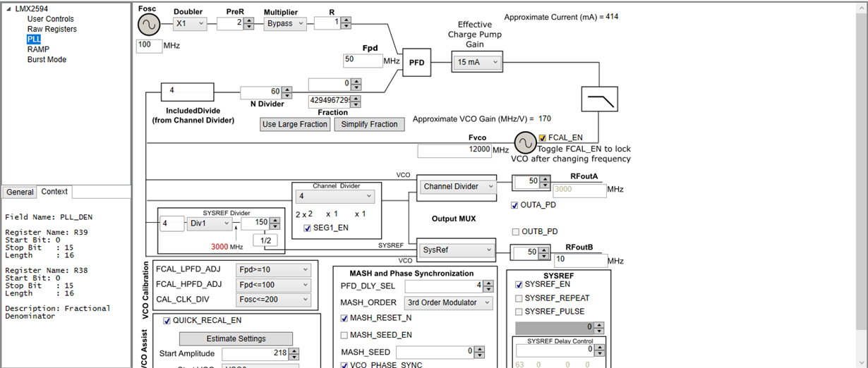Click the Approximate Current (mA) text
Screen dimensions: 868x368
tap(561, 17)
